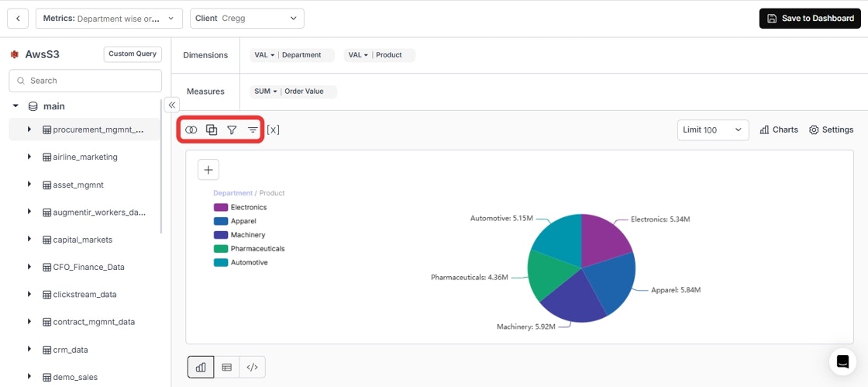Click the 'Automotive: 5.15M' label
Screen dimensions: 868x387
pos(501,219)
